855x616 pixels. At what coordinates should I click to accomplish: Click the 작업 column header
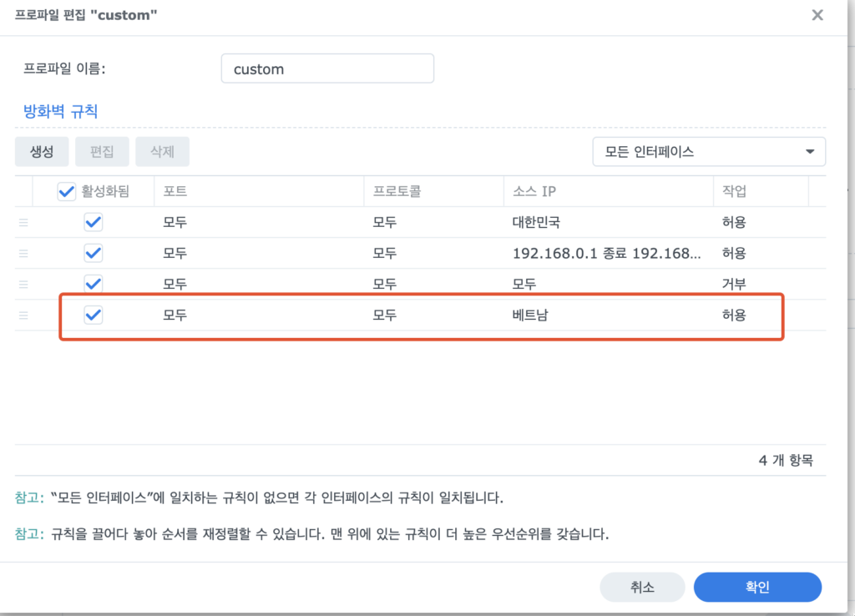pyautogui.click(x=761, y=191)
